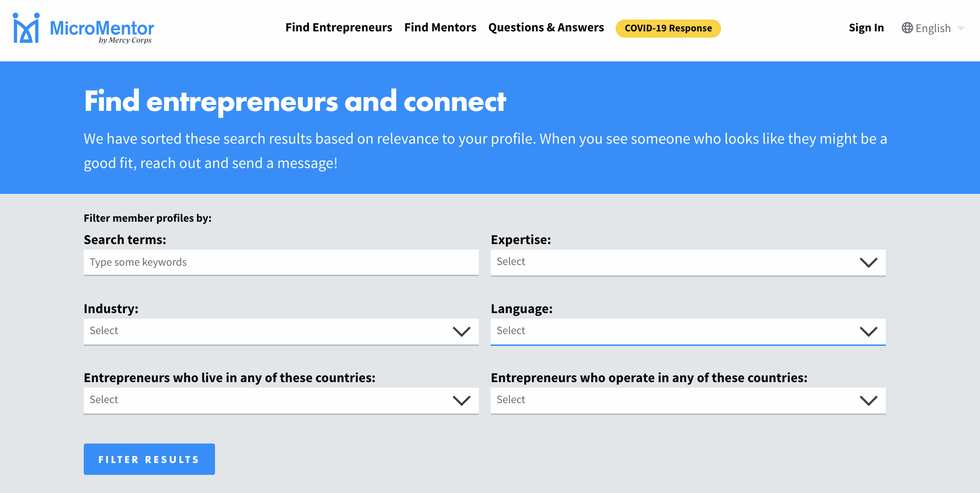
Task: Open the Language dropdown
Action: tap(688, 332)
